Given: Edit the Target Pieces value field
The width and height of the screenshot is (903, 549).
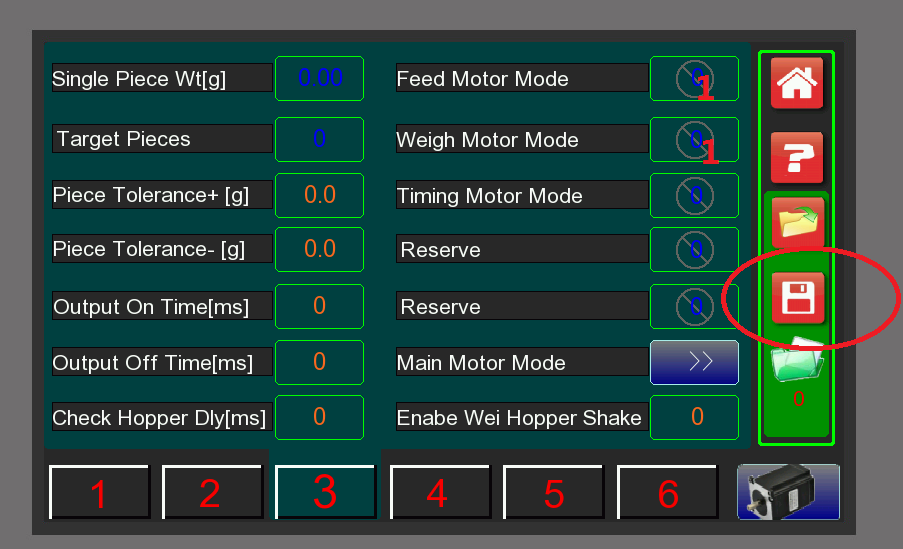Looking at the screenshot, I should (319, 139).
